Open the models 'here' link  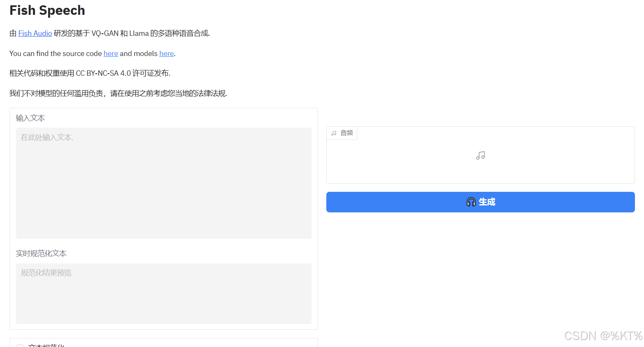coord(166,54)
